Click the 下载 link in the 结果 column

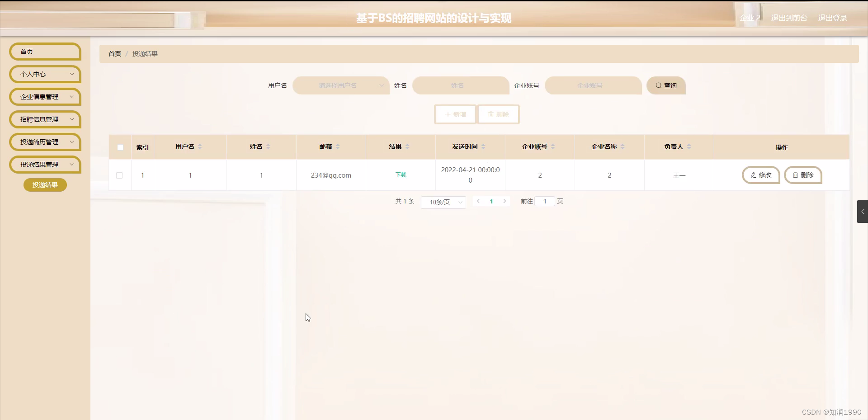(x=400, y=175)
